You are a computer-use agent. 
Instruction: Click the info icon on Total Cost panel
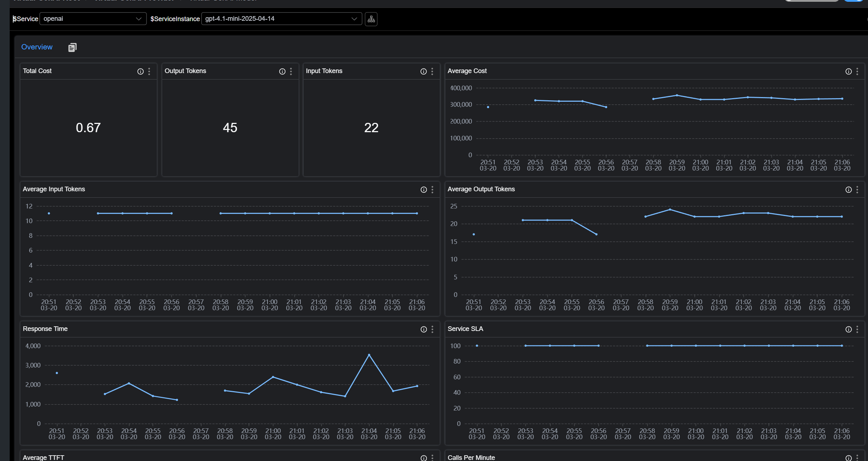pos(140,71)
